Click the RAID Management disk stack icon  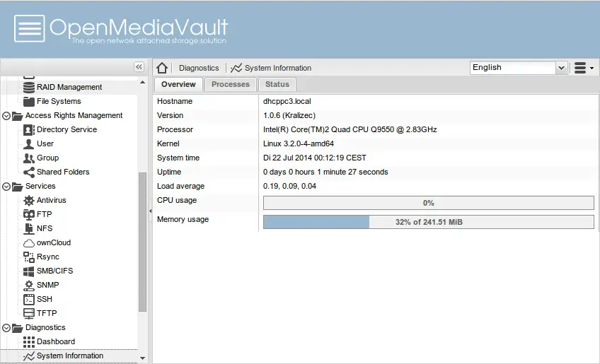(x=29, y=87)
